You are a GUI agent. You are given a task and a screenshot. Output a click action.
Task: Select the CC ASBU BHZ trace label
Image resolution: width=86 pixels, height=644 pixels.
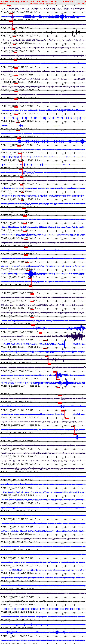[x=20, y=74]
